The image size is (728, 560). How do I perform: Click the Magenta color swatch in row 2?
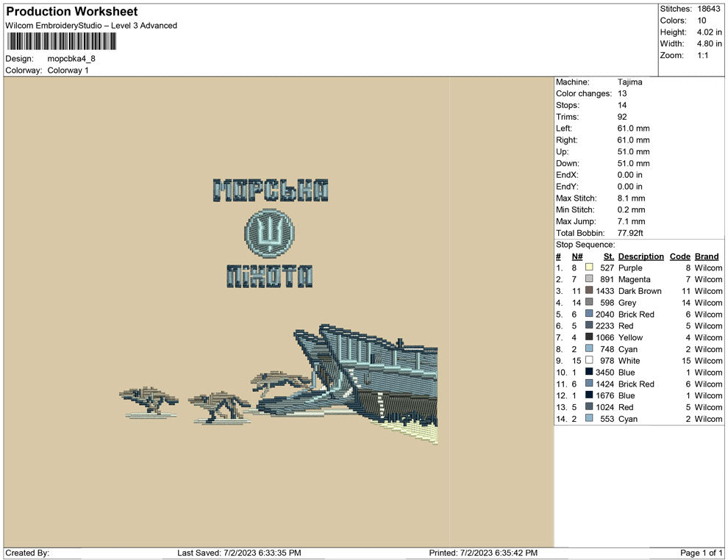[589, 279]
